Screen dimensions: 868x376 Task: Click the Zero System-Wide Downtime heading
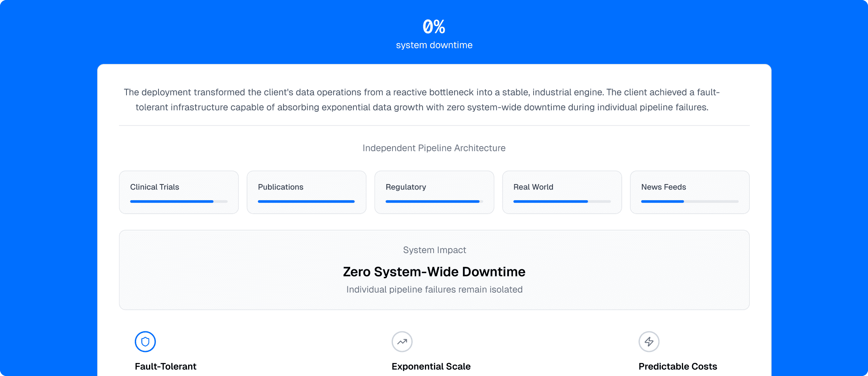pyautogui.click(x=434, y=272)
